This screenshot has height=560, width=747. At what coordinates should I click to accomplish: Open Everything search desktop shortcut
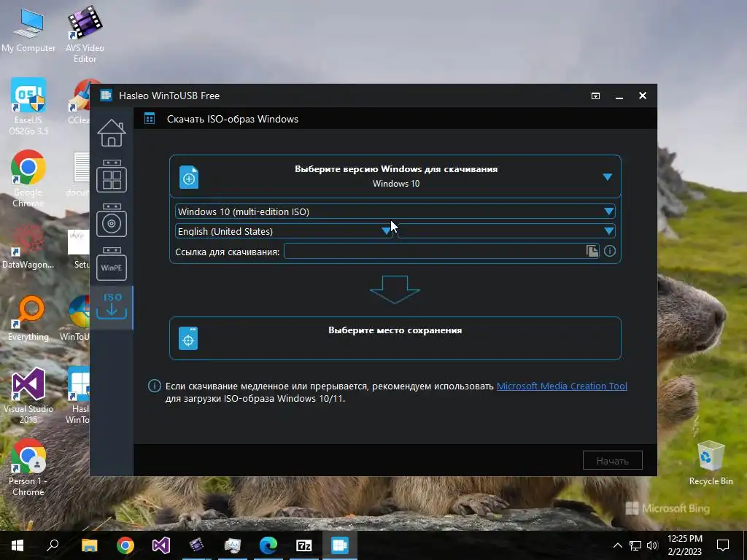(x=28, y=318)
